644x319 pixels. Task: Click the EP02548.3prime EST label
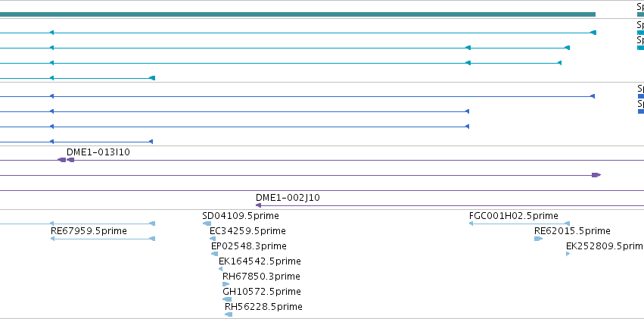tap(249, 246)
